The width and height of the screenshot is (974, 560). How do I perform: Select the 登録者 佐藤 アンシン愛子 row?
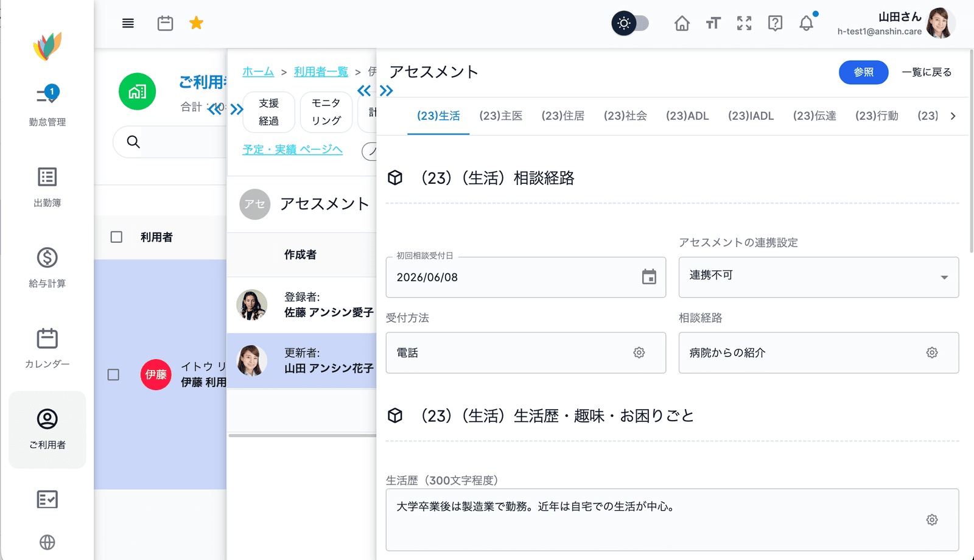[301, 305]
